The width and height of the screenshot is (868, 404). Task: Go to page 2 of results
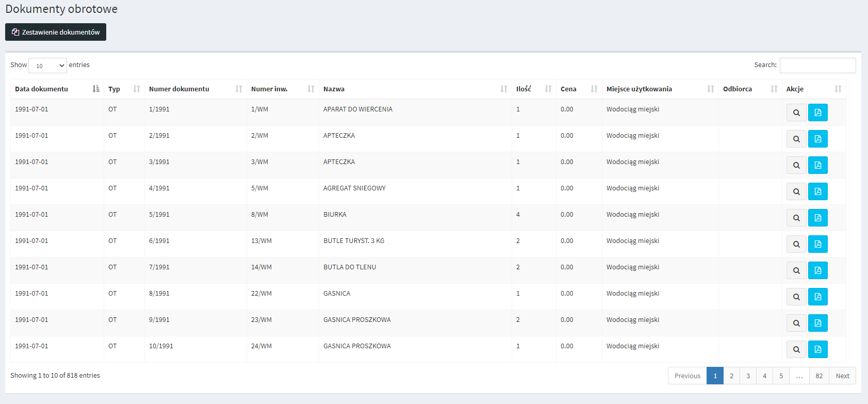(731, 376)
